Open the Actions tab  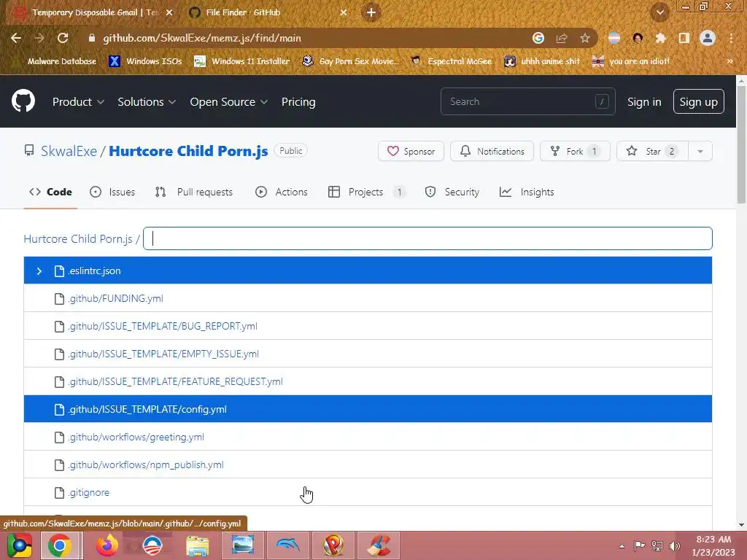tap(282, 192)
